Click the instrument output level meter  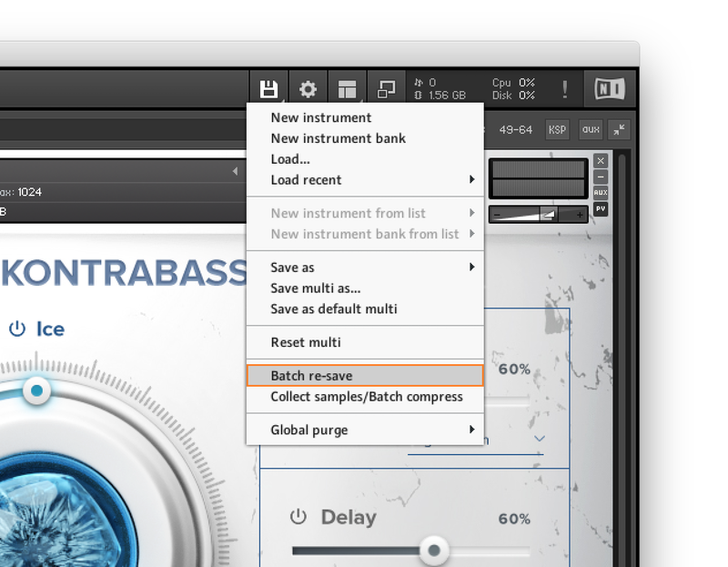coord(539,178)
